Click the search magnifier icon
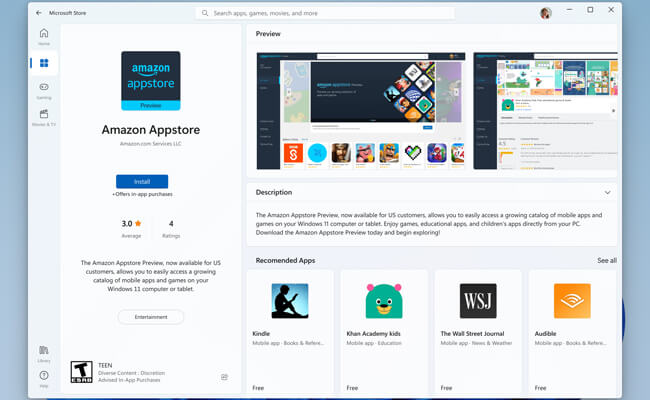 click(x=205, y=13)
